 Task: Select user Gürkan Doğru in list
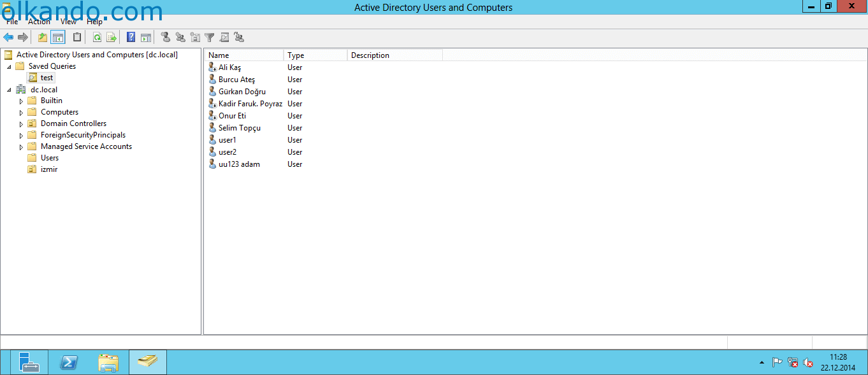242,92
